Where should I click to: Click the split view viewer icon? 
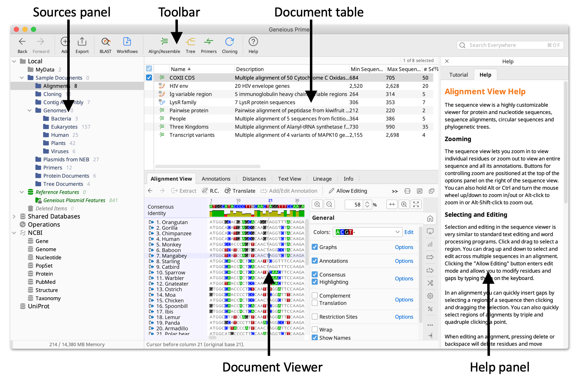click(407, 191)
